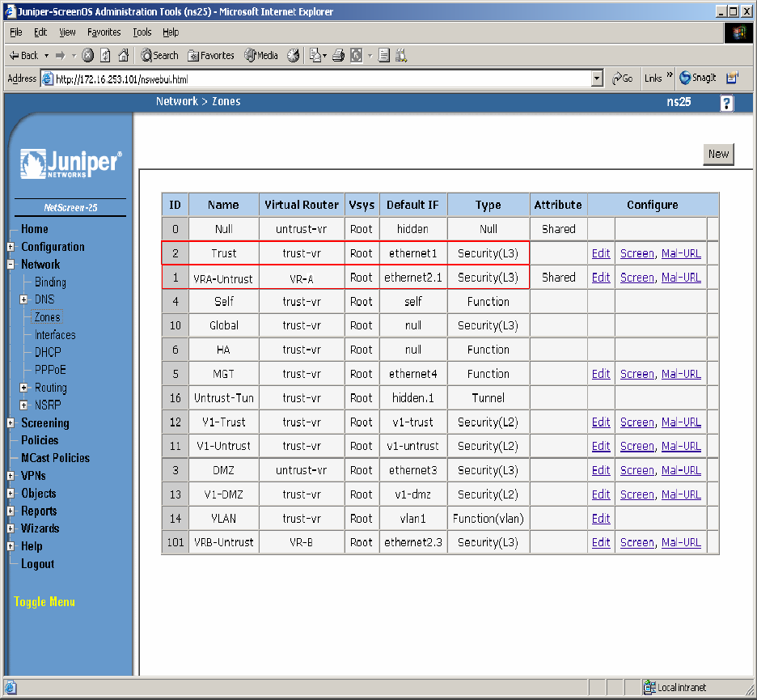Click the Refresh page icon
Screen dimensions: 757x700
pyautogui.click(x=105, y=56)
